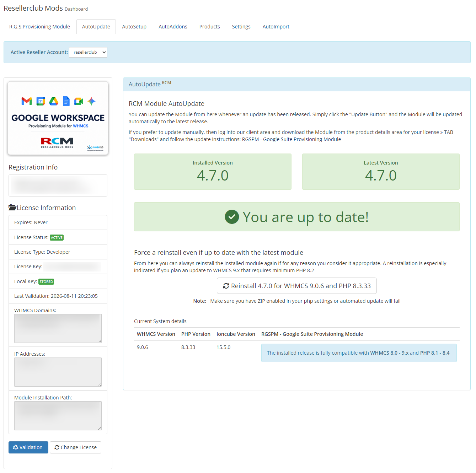Viewport: 476px width, 473px height.
Task: Click the small resellerclub logo in the banner
Action: tap(95, 148)
